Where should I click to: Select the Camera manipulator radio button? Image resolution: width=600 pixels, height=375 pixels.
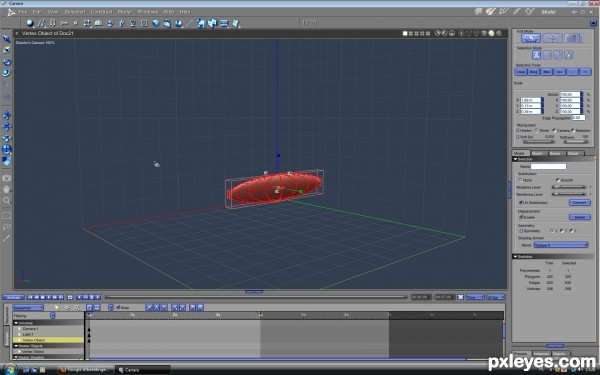point(554,130)
